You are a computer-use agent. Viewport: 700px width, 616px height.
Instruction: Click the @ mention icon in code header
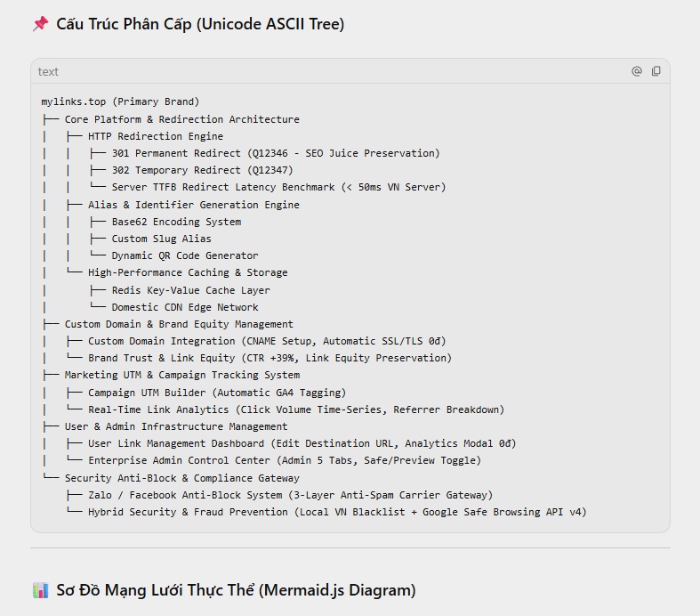point(637,71)
